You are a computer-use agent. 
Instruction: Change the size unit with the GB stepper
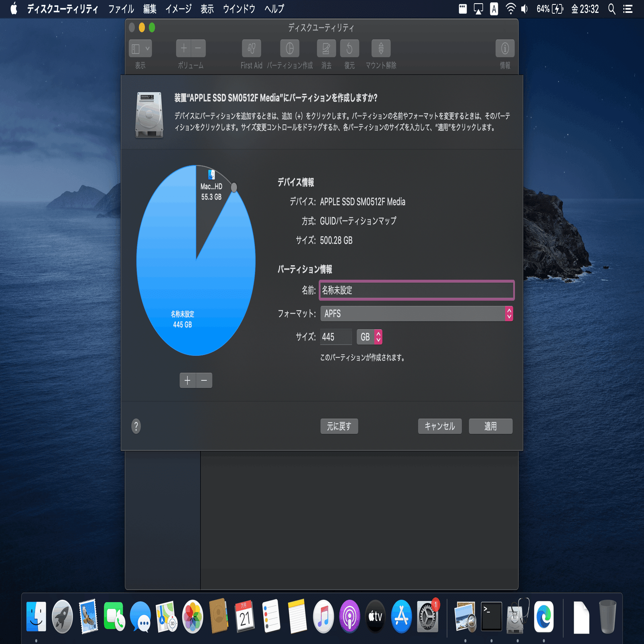click(378, 337)
